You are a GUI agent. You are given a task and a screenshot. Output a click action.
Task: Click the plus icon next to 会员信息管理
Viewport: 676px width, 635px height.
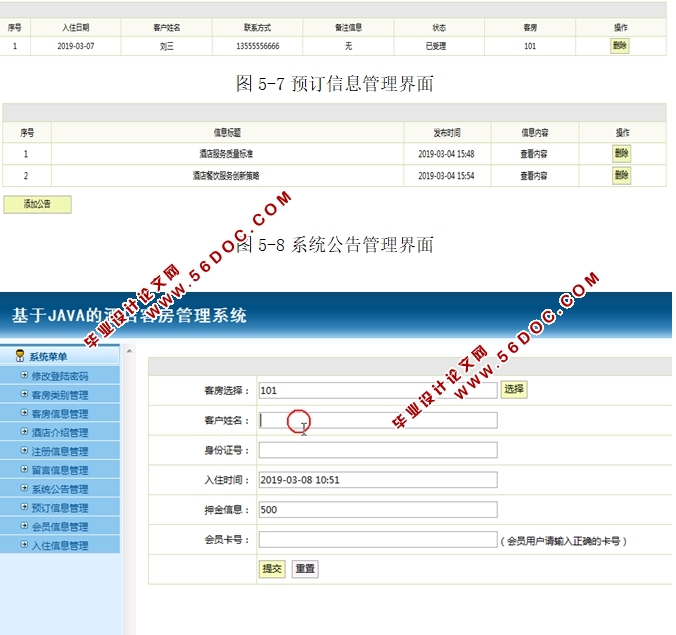[x=25, y=526]
